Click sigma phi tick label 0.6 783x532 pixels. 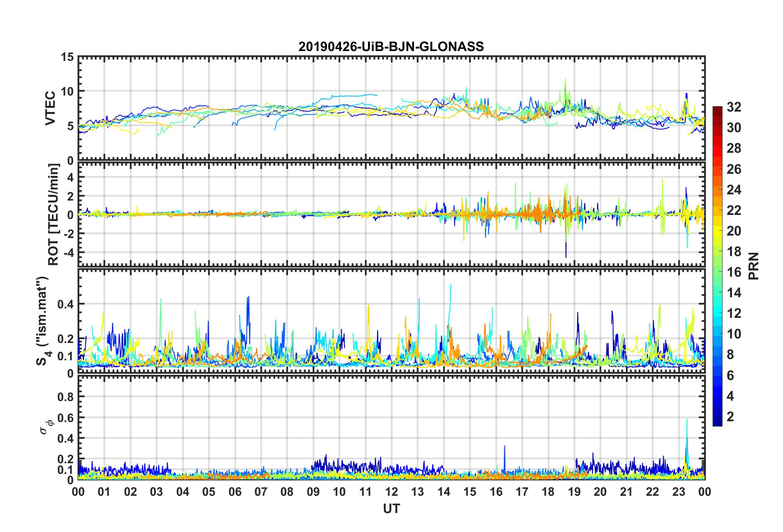(x=66, y=418)
